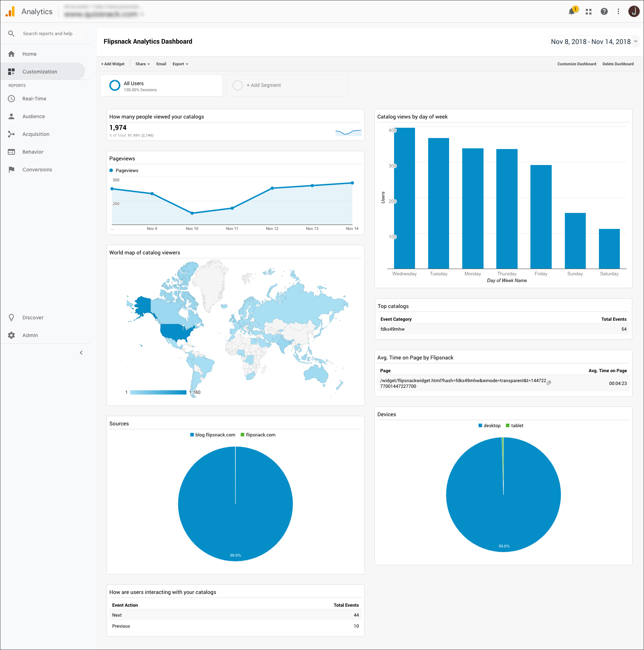Click the Nov 10 point on Pageviews line
Viewport: 644px width, 650px height.
click(x=192, y=213)
